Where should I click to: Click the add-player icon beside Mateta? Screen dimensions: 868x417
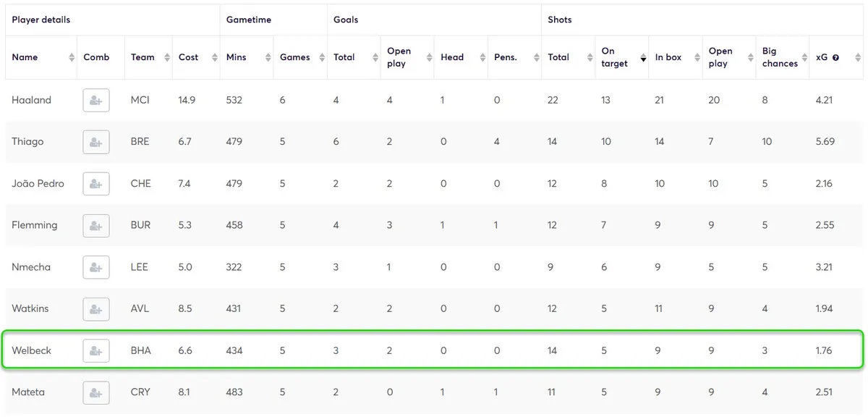pyautogui.click(x=96, y=392)
